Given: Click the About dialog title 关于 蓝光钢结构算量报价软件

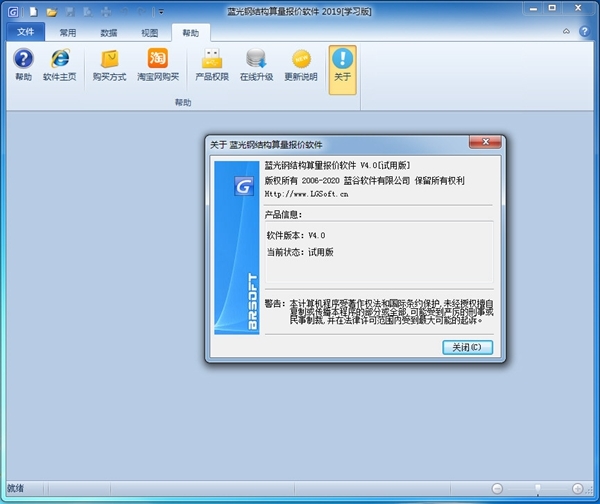Looking at the screenshot, I should click(x=266, y=145).
